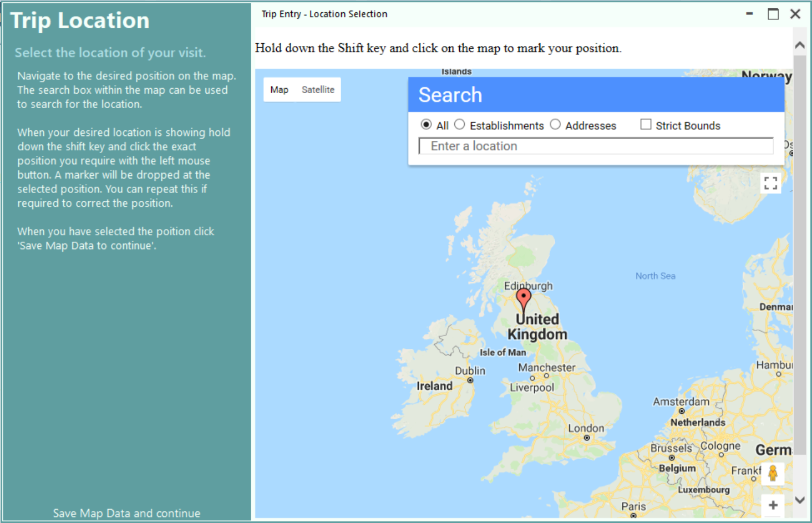Select the All radio button
Image resolution: width=812 pixels, height=523 pixels.
pos(426,125)
